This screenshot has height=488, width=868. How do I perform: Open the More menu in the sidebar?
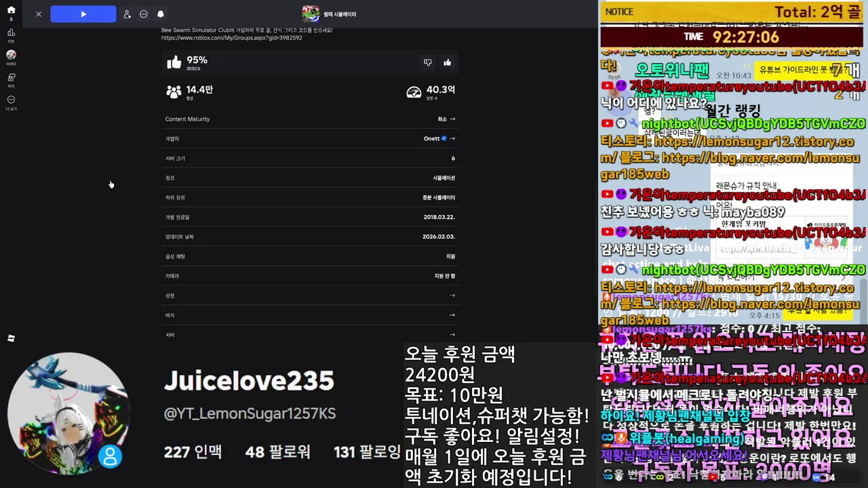click(11, 102)
